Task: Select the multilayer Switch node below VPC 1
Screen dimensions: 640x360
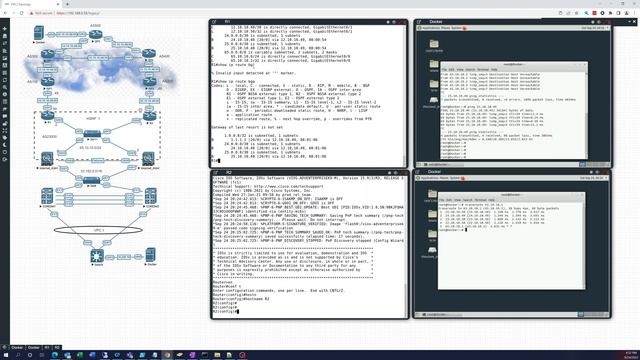Action: coord(97,256)
